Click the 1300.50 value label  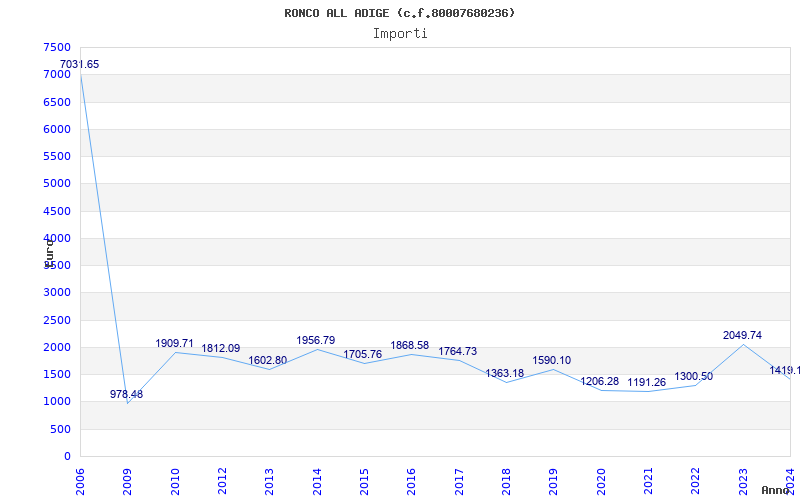pos(693,377)
